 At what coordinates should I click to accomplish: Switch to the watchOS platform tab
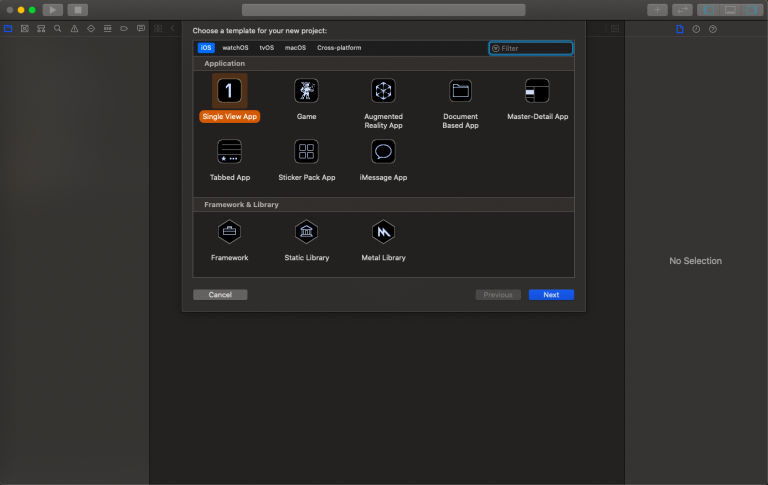235,48
